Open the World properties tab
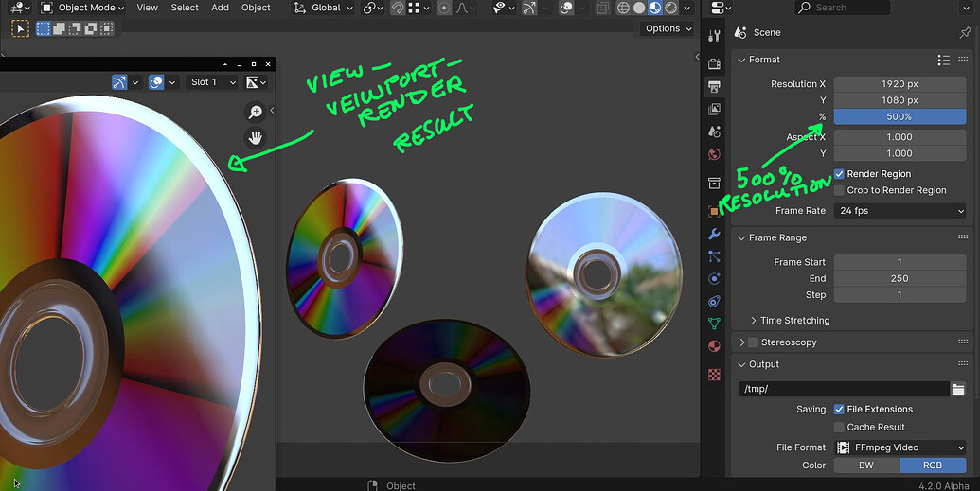980x491 pixels. tap(714, 154)
